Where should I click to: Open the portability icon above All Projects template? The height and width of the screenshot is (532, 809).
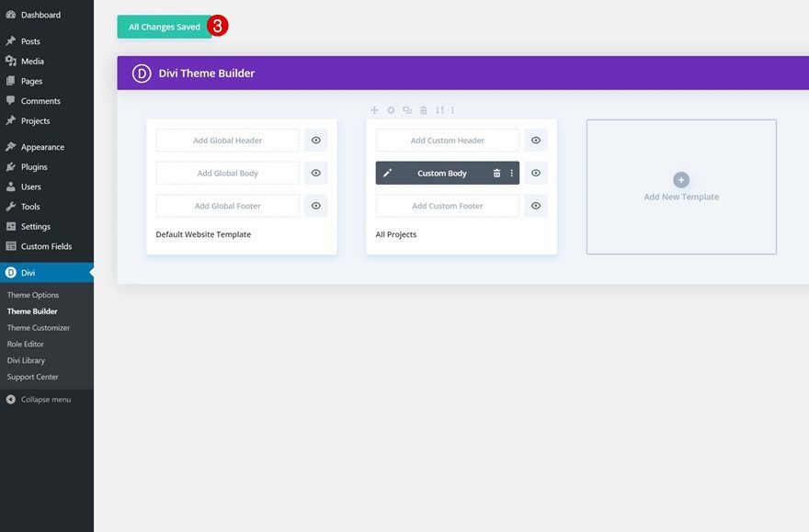439,109
